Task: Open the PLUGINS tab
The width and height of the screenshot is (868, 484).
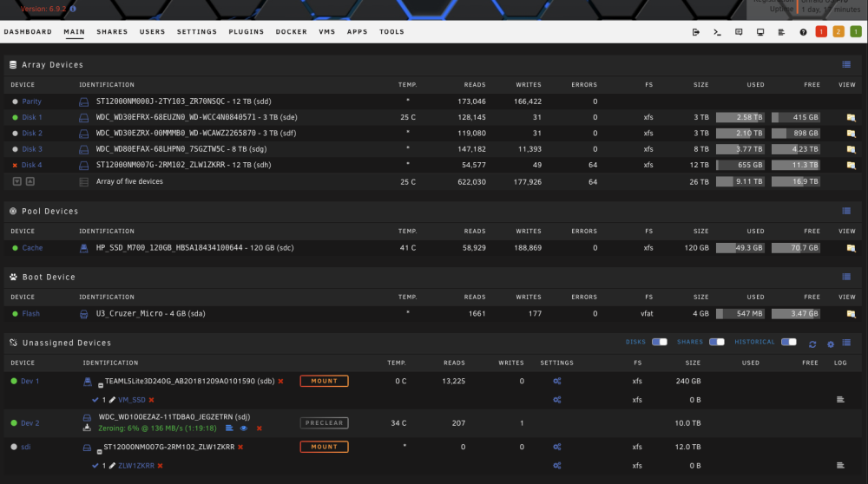Action: pos(247,32)
